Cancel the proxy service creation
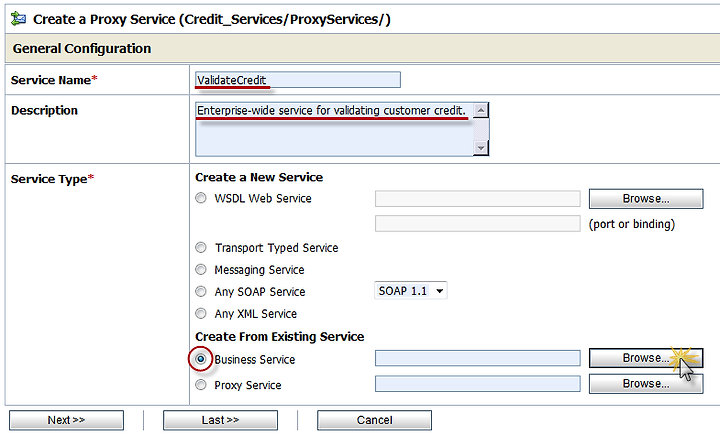This screenshot has width=720, height=446. 374,420
